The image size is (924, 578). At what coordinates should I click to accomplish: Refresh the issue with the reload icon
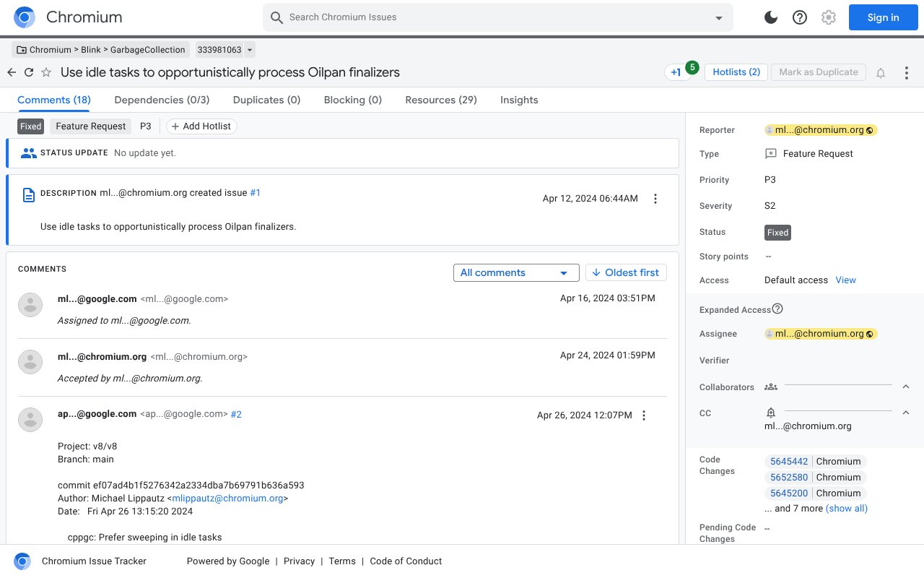(29, 72)
